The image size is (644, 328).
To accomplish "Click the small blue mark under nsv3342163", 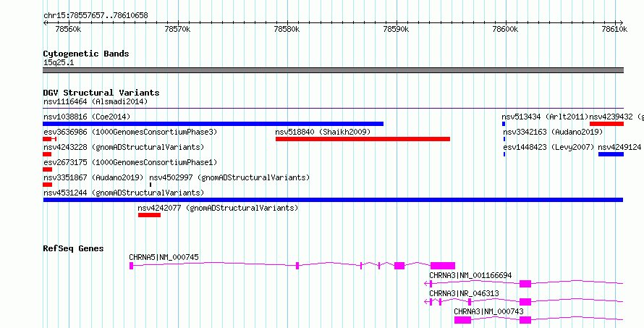I will [x=504, y=139].
